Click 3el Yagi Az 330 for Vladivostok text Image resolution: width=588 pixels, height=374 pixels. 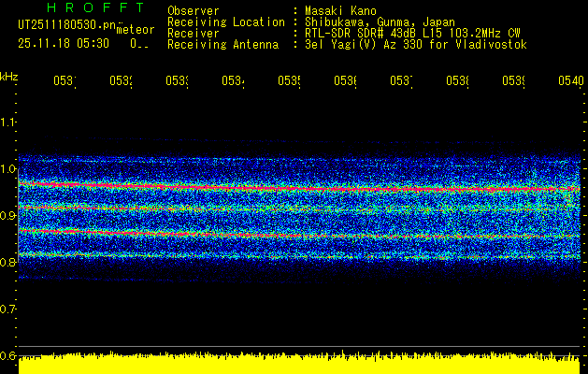coord(416,45)
